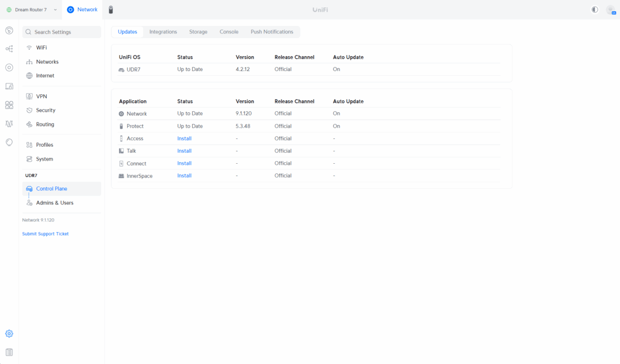Install the Connect application
This screenshot has width=620, height=364.
[x=184, y=163]
